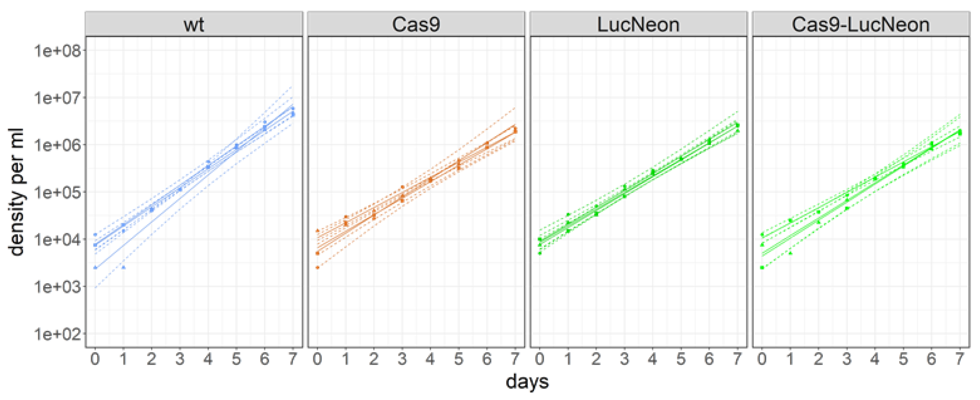Click the 1e+03 y-axis tick label

pyautogui.click(x=58, y=287)
